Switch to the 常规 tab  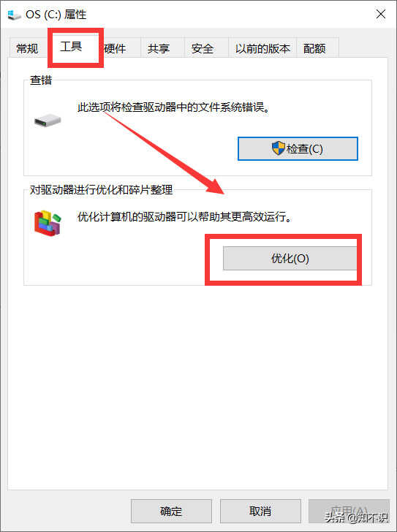(x=27, y=48)
